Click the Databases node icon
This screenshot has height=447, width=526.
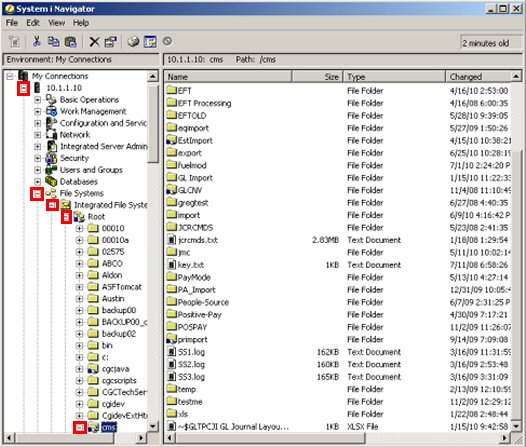click(x=51, y=181)
